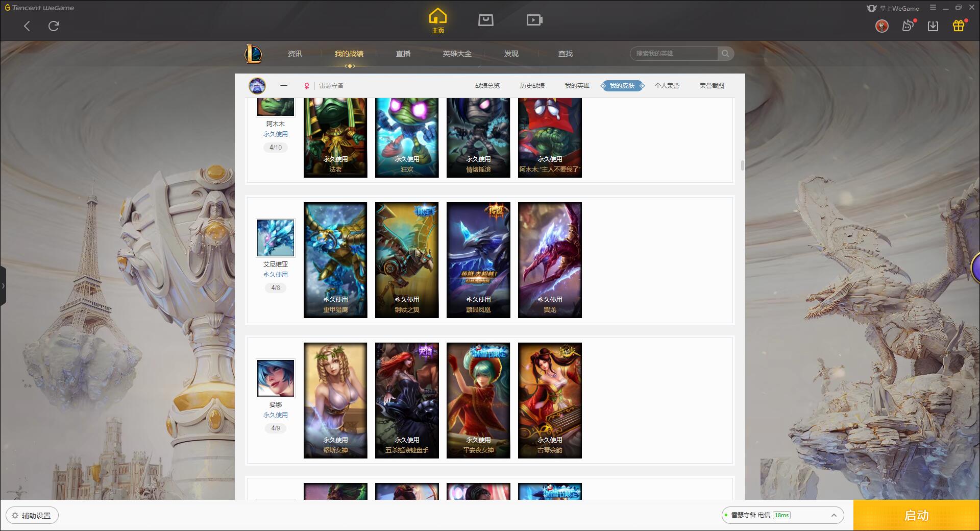Click the League of Legends logo
Image resolution: width=980 pixels, height=531 pixels.
pyautogui.click(x=253, y=54)
